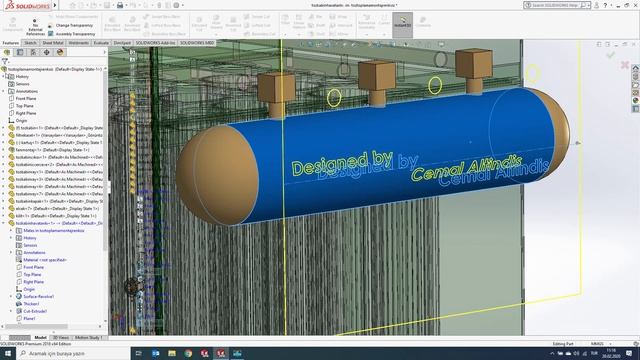Open Chrome from the taskbar
Image resolution: width=640 pixels, height=360 pixels.
(188, 353)
